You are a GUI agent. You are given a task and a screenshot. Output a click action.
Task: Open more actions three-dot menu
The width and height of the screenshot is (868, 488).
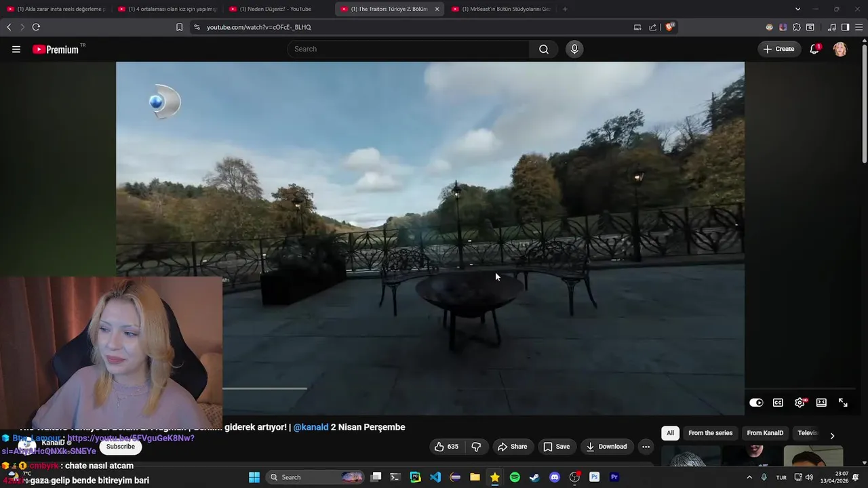click(646, 447)
